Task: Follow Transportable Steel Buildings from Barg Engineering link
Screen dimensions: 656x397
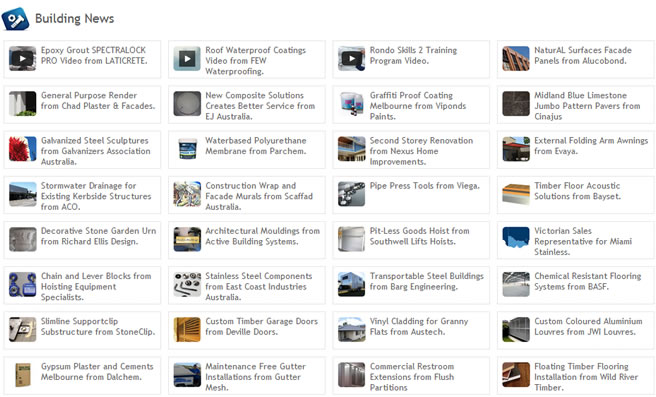Action: pos(427,281)
